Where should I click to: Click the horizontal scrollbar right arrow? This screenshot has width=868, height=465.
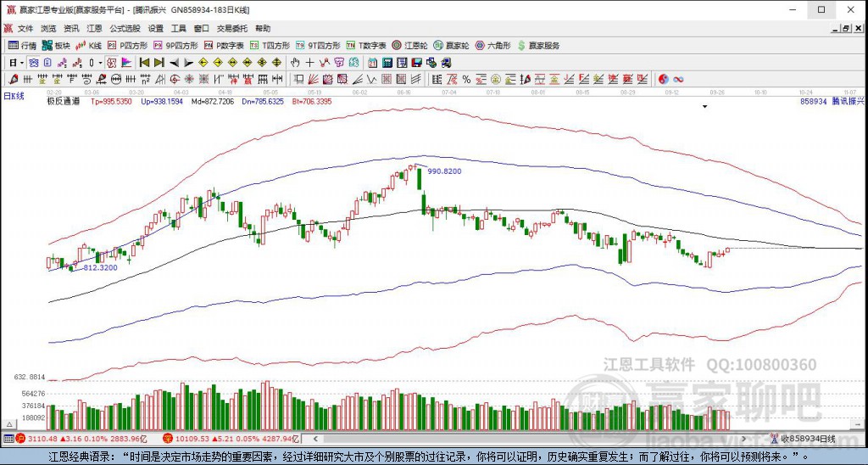pos(743,439)
